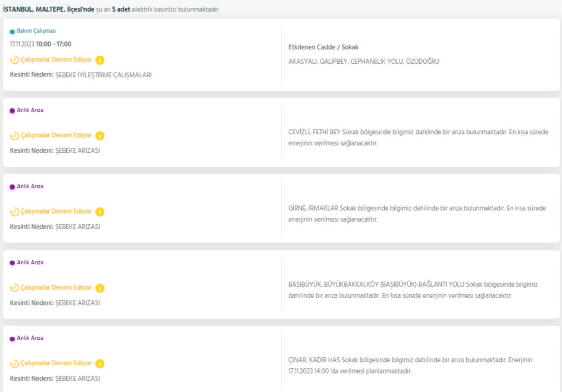Click info icon in the ÇINAR outage card
562x392 pixels.
pyautogui.click(x=100, y=364)
